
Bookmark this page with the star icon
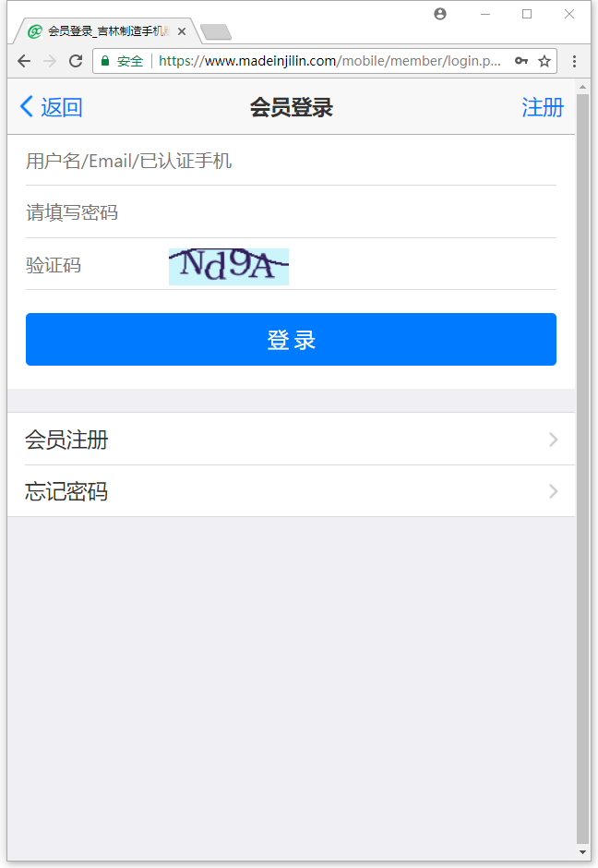click(544, 61)
